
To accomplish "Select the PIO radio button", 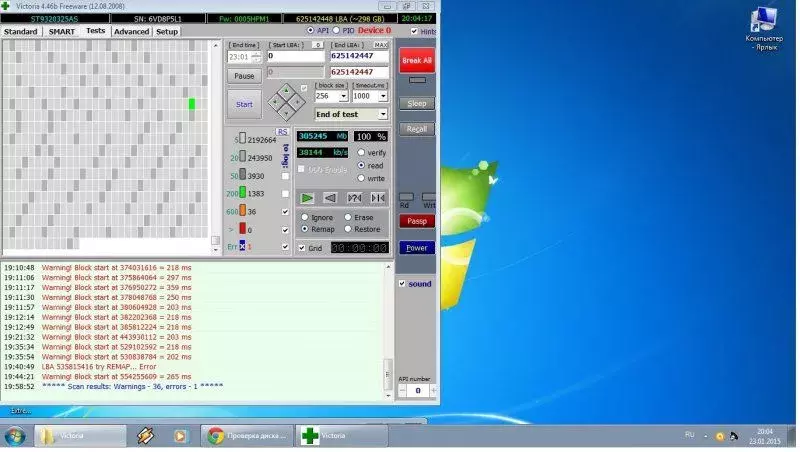I will pos(336,31).
